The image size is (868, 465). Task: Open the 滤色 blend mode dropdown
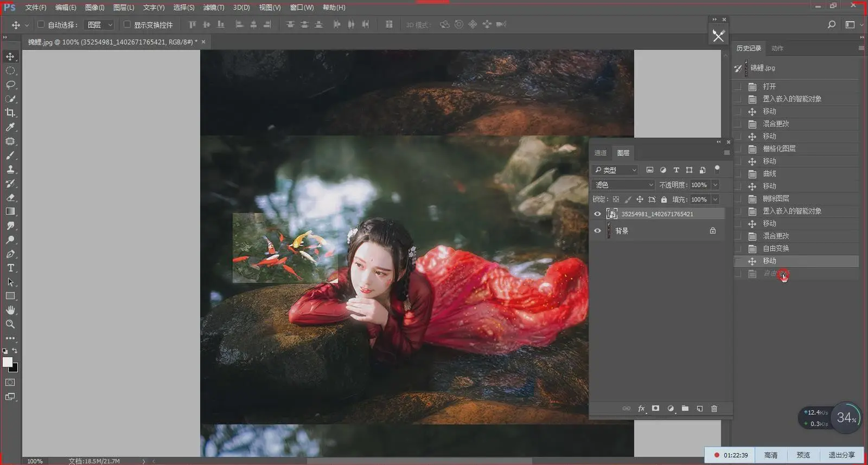[x=623, y=185]
